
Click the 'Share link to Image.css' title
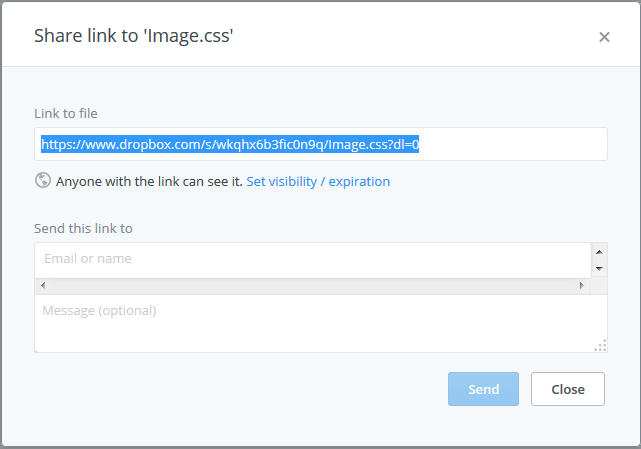[134, 36]
